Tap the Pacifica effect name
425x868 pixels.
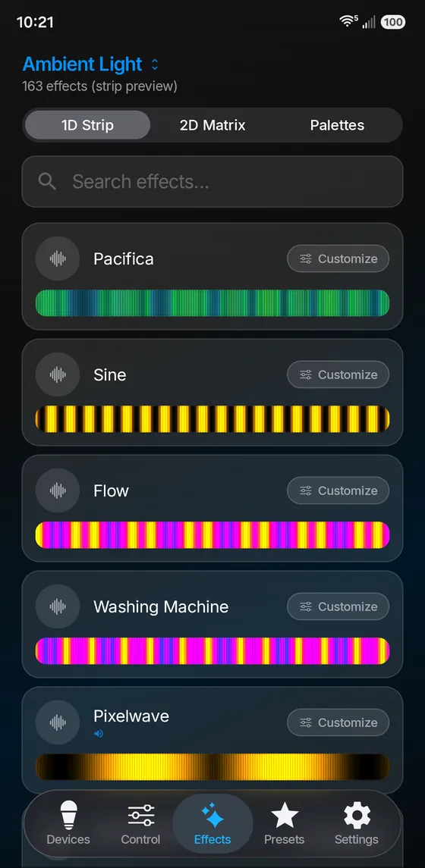(124, 259)
